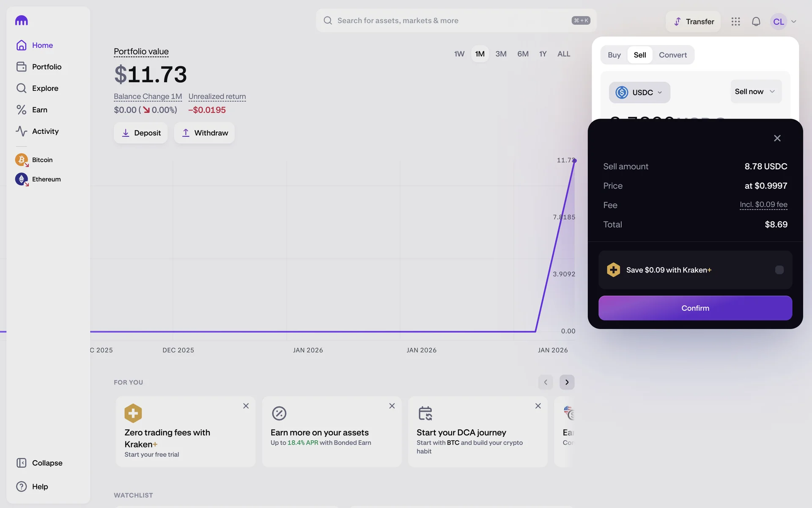Open the Earn section
Viewport: 812px width, 508px height.
coord(39,110)
